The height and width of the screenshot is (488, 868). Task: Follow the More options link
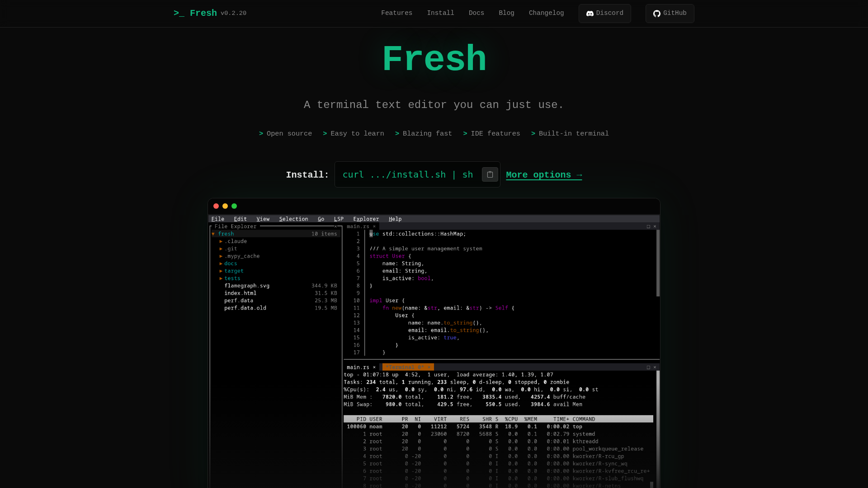pyautogui.click(x=544, y=175)
